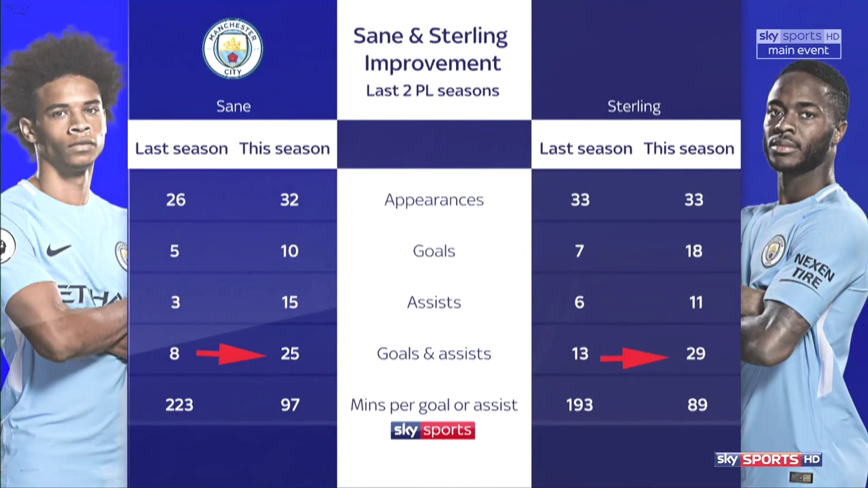Click the Goals & assists row label
The width and height of the screenshot is (868, 488).
coord(434,354)
